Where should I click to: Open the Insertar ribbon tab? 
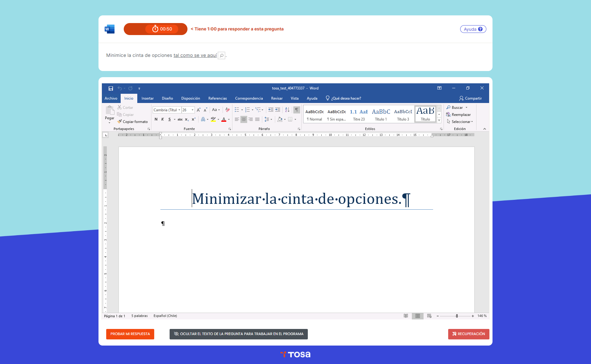coord(147,98)
